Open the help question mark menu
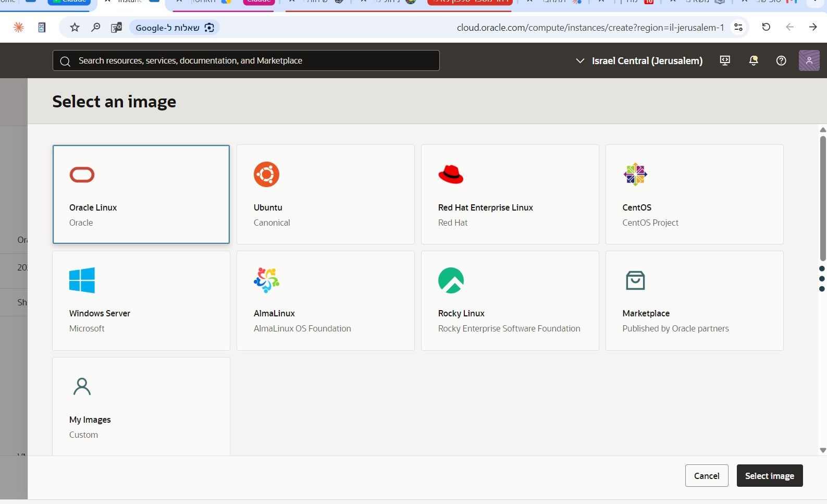Viewport: 827px width, 504px height. click(x=781, y=60)
